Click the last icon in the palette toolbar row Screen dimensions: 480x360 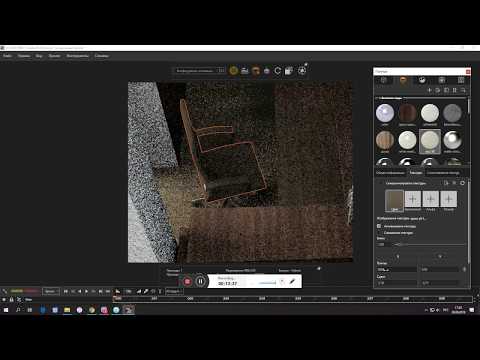click(x=463, y=90)
